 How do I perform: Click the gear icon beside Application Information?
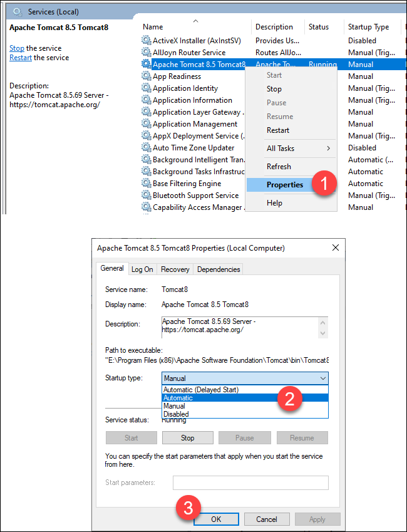[146, 100]
